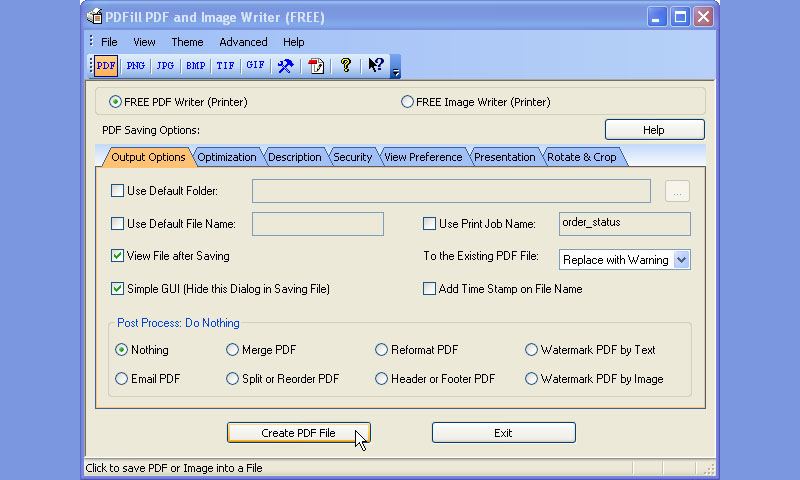Open the View menu
Viewport: 800px width, 480px height.
pyautogui.click(x=144, y=42)
